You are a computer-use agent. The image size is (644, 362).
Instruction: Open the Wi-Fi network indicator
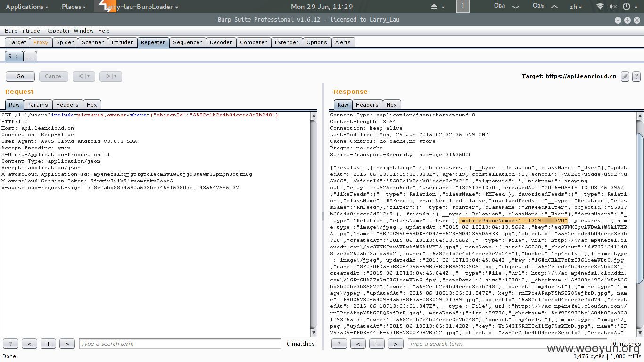(600, 7)
